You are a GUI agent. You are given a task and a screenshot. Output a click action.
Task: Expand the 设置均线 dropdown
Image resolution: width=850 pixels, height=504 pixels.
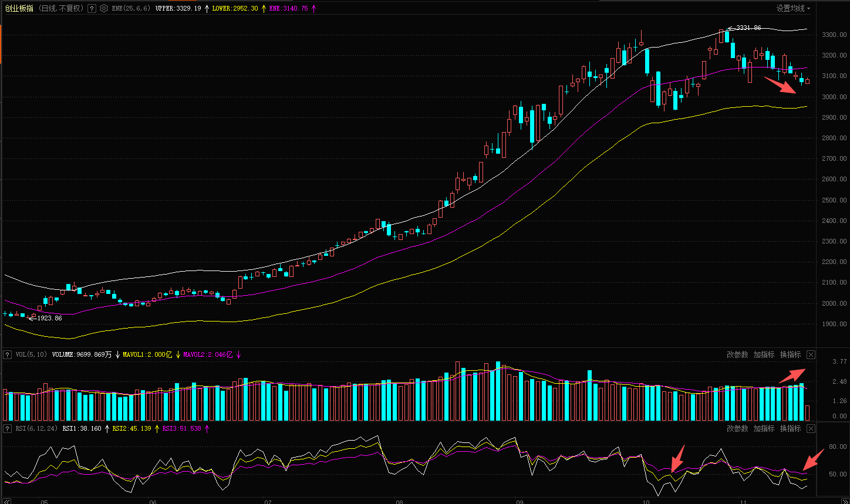[x=792, y=8]
